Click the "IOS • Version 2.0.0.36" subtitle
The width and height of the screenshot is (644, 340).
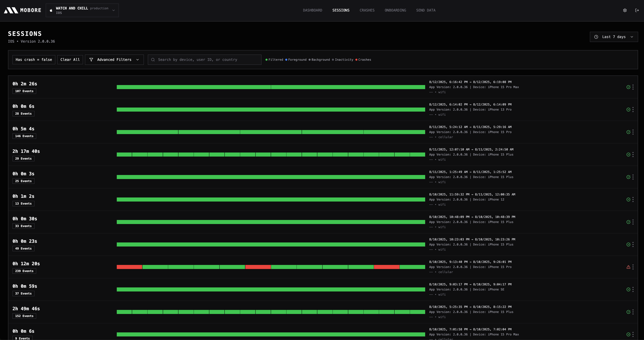(x=31, y=41)
